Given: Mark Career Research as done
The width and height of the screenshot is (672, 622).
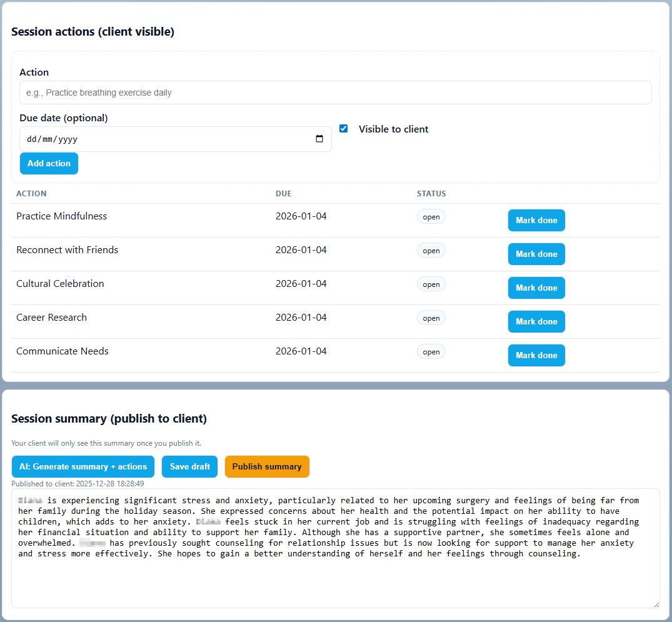Looking at the screenshot, I should click(536, 322).
